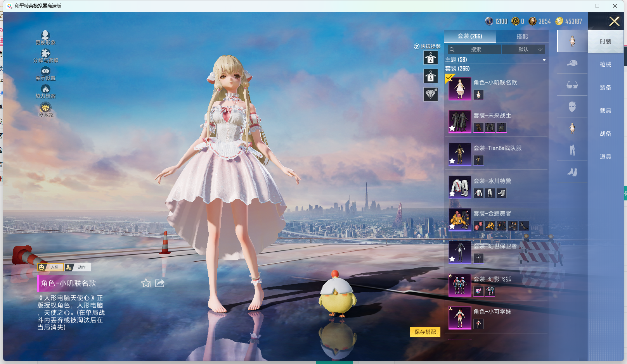
Task: Select the glasses category icon
Action: pyautogui.click(x=572, y=85)
